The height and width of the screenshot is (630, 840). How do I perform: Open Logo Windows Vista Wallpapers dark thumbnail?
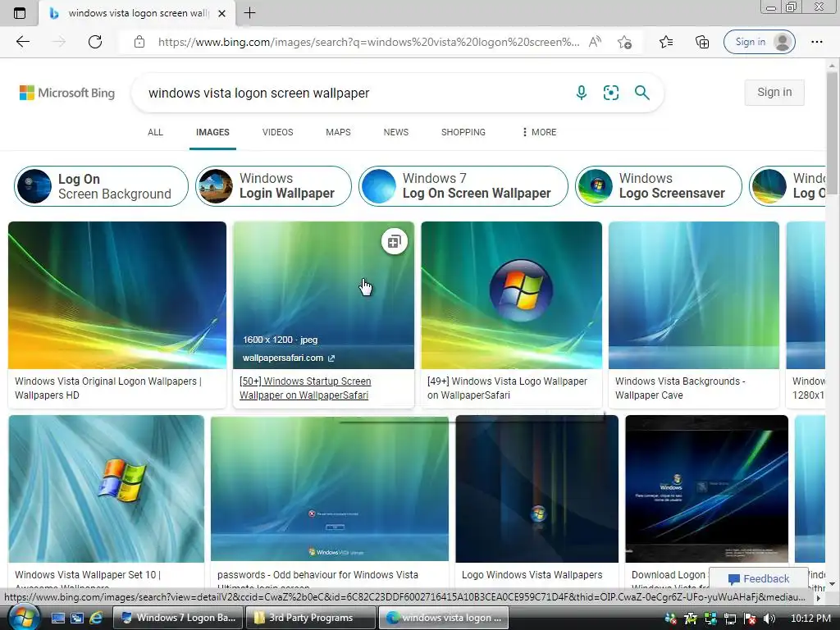[536, 489]
